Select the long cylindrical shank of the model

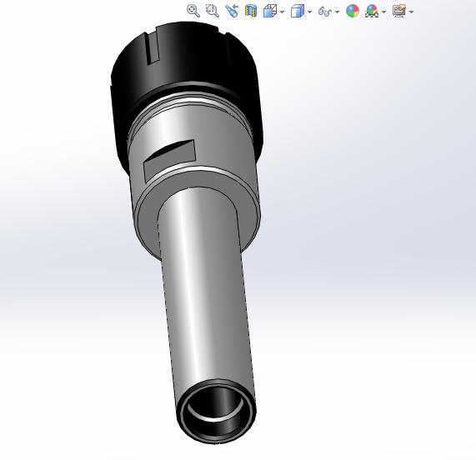207,303
